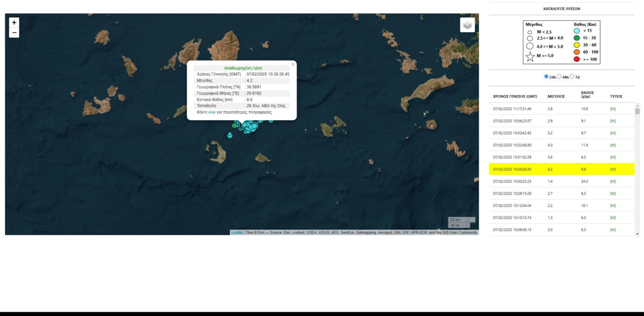Select the 24h time range radio

[x=546, y=77]
